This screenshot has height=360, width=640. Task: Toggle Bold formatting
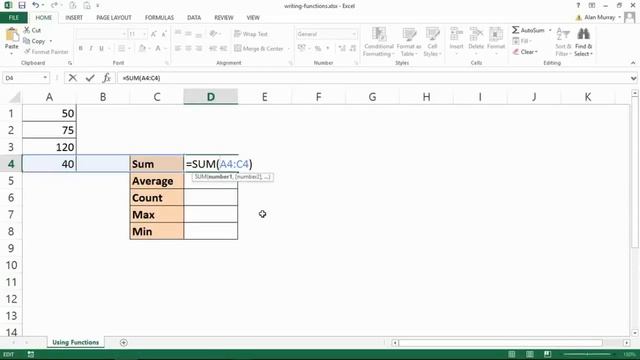coord(81,48)
